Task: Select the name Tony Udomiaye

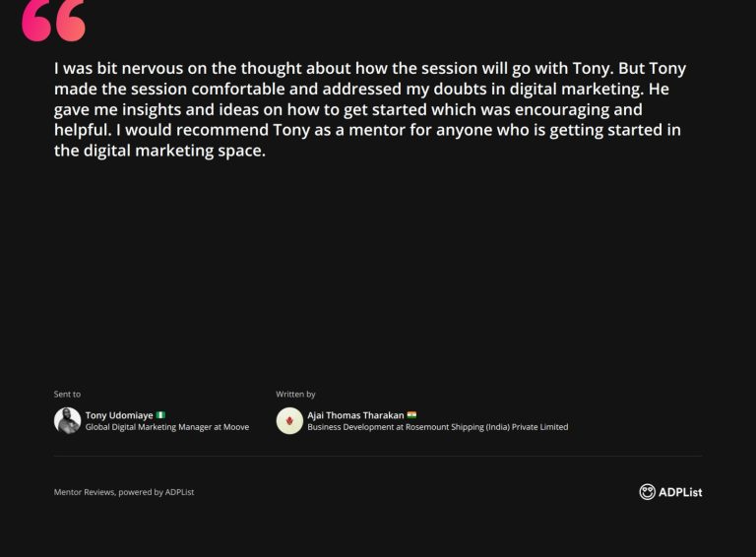Action: click(x=119, y=415)
